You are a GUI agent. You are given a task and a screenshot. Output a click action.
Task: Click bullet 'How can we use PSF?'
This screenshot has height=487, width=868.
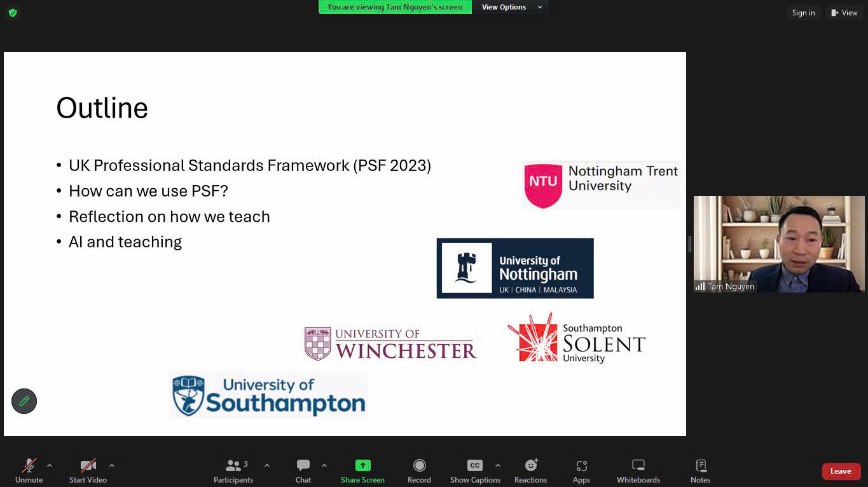148,191
